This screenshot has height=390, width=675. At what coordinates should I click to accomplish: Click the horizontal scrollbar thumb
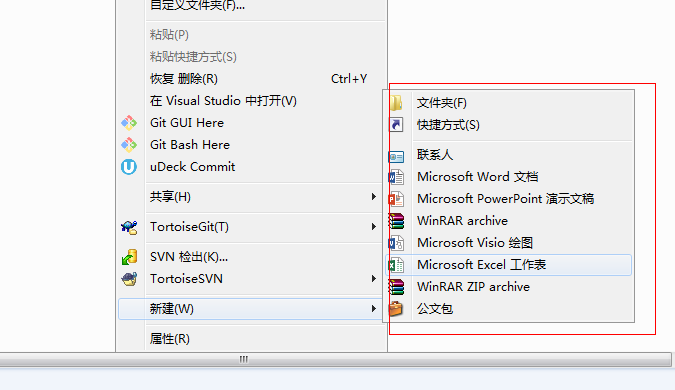coord(335,359)
